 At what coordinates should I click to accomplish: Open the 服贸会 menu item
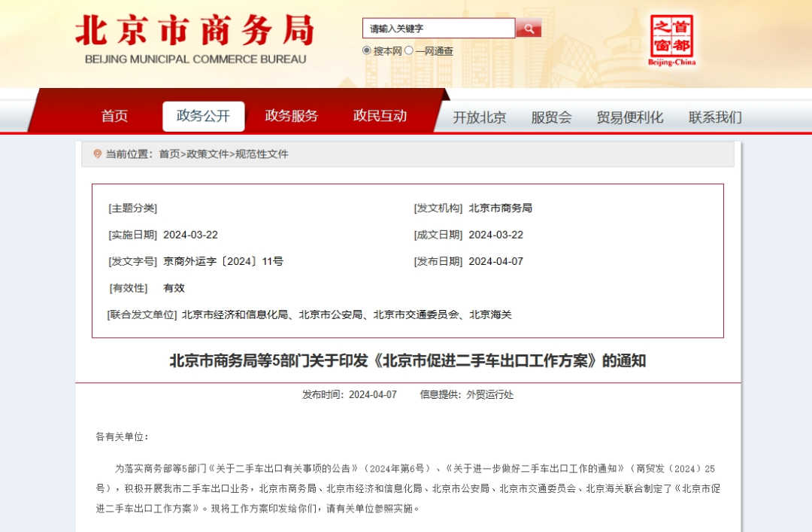(551, 117)
